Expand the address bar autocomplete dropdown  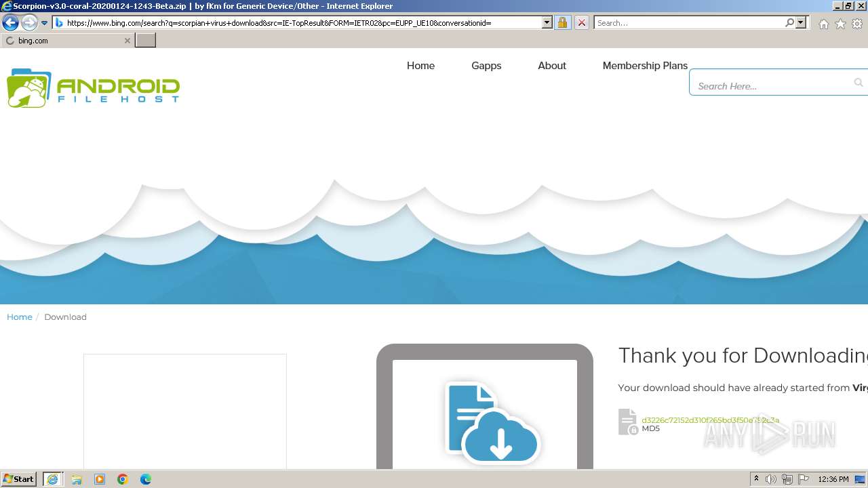[x=547, y=23]
